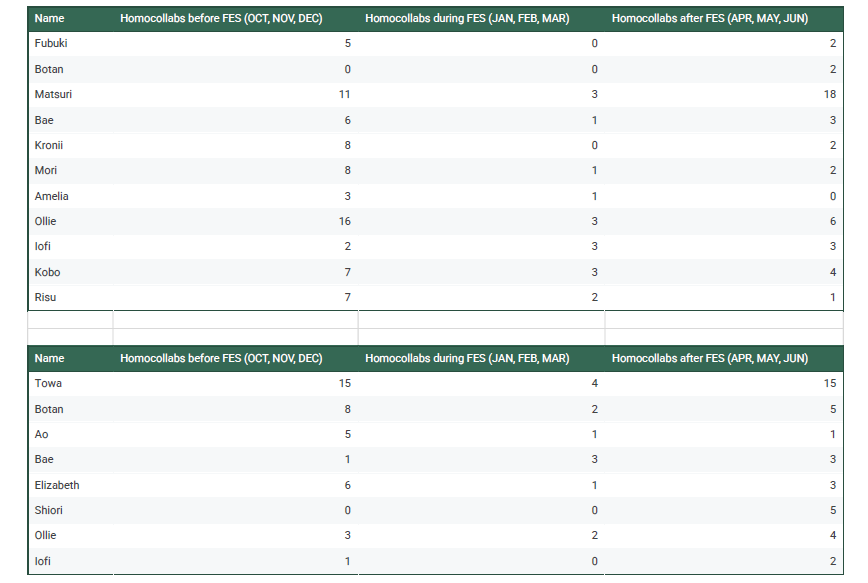
Task: Click Kronii's before-FES value 8
Action: 348,145
